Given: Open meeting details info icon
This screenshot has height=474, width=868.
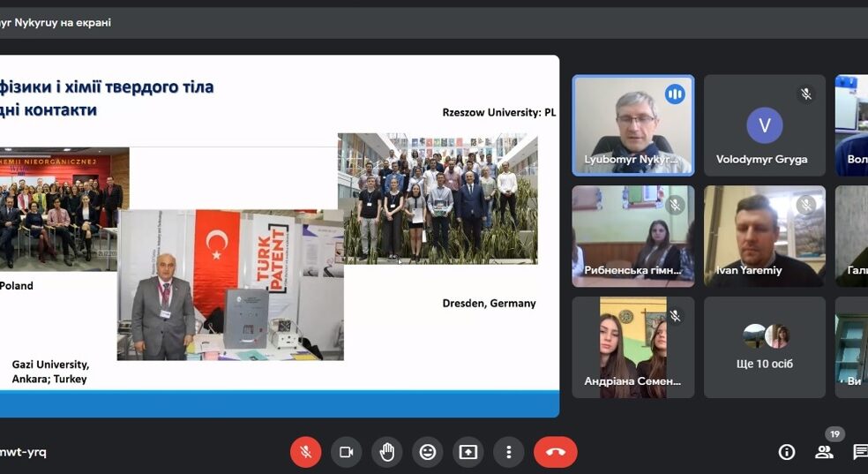Looking at the screenshot, I should (x=787, y=452).
